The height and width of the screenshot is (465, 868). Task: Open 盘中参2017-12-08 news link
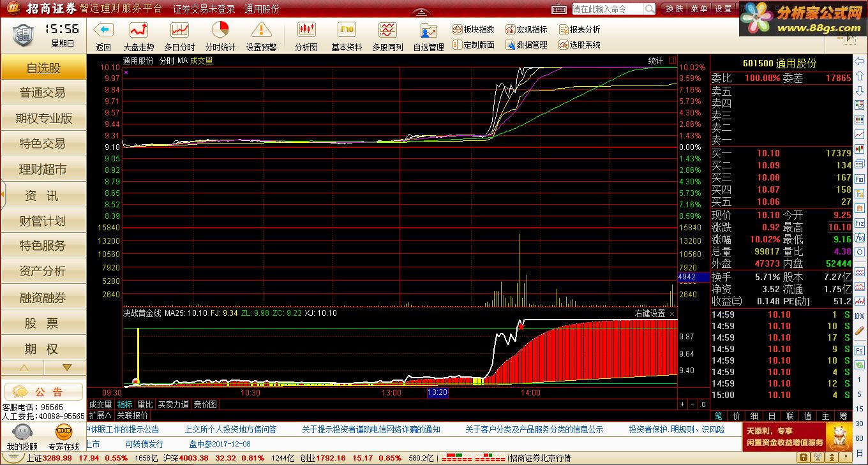coord(220,444)
